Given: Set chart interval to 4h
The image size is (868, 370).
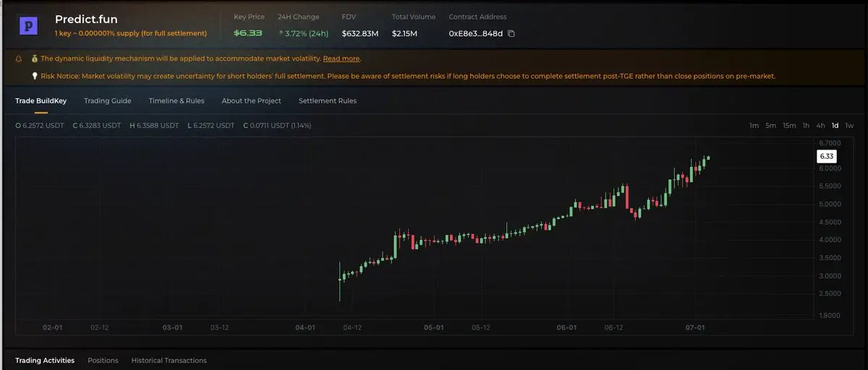Looking at the screenshot, I should point(820,126).
